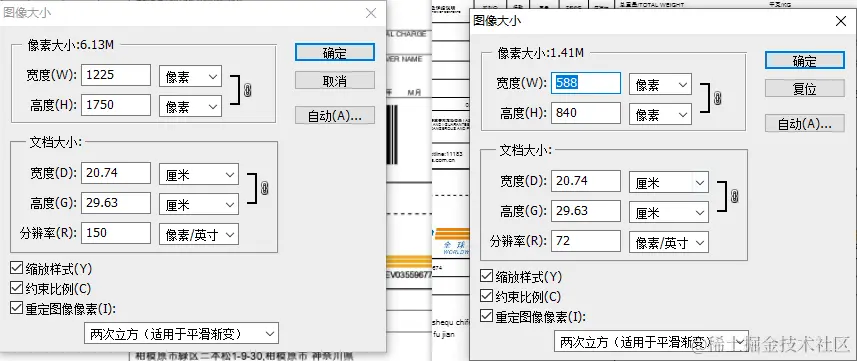Click the pixel-size chain link icon in left dialog
The width and height of the screenshot is (857, 361).
248,90
